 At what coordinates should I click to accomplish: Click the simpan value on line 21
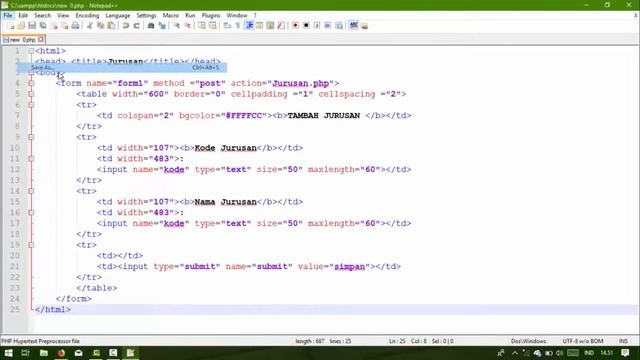click(349, 267)
